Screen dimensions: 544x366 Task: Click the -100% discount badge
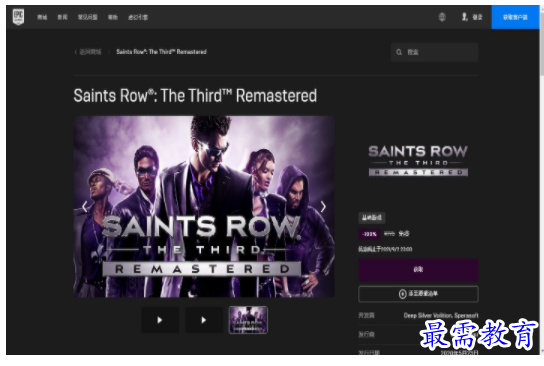click(x=369, y=234)
